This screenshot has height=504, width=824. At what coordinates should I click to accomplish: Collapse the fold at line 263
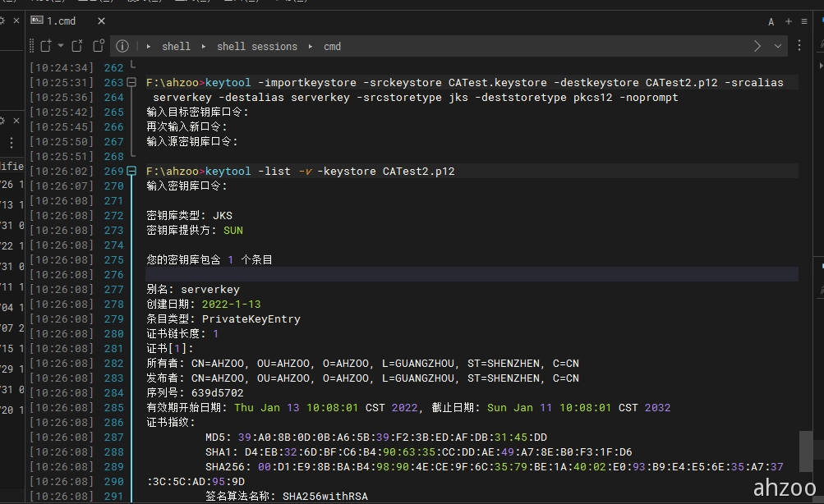[131, 83]
